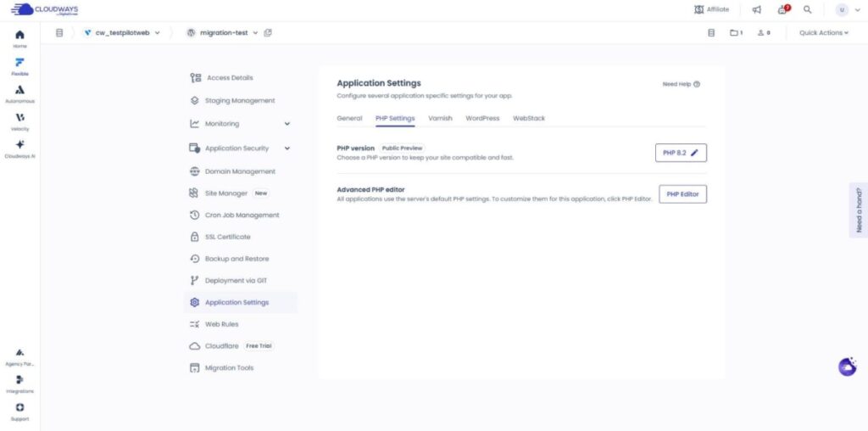
Task: Open the Integrations icon in sidebar
Action: pyautogui.click(x=19, y=379)
